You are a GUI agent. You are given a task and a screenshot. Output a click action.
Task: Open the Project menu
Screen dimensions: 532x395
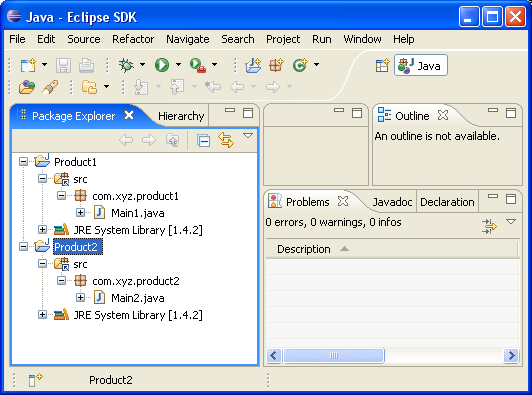point(283,39)
